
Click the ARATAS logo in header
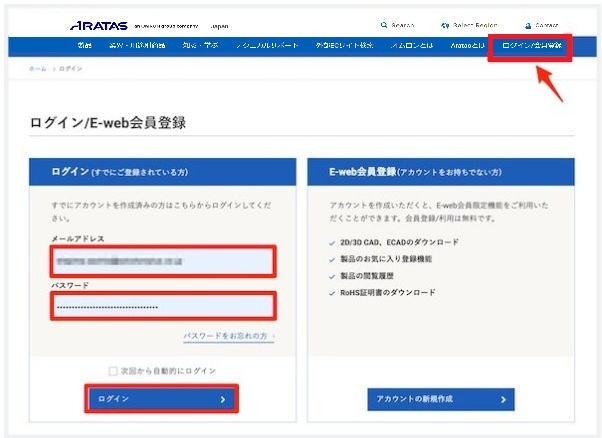tap(99, 26)
